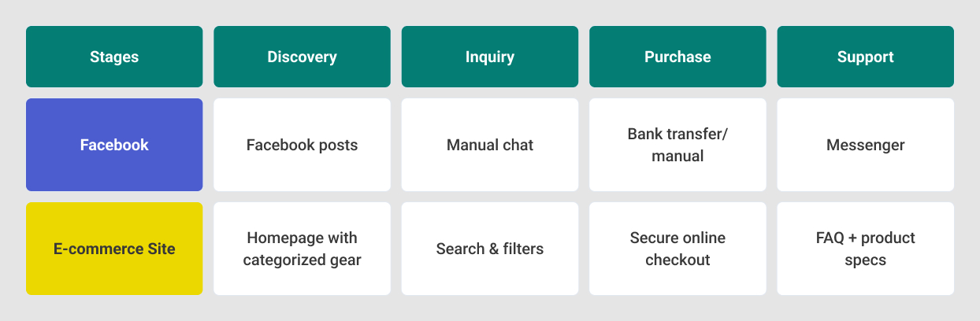The height and width of the screenshot is (321, 980).
Task: Click the Facebook posts cell
Action: [302, 145]
